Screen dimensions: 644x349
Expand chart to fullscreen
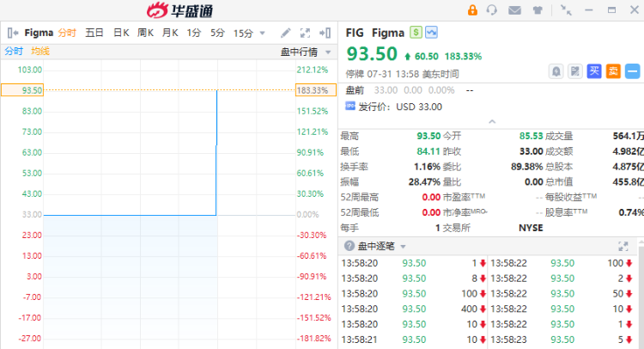(x=305, y=33)
